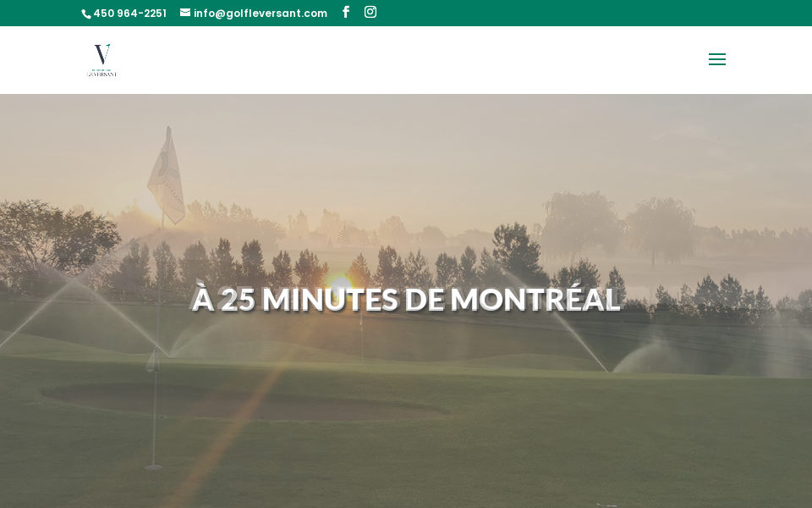Click the Instagram camera icon

click(x=370, y=12)
